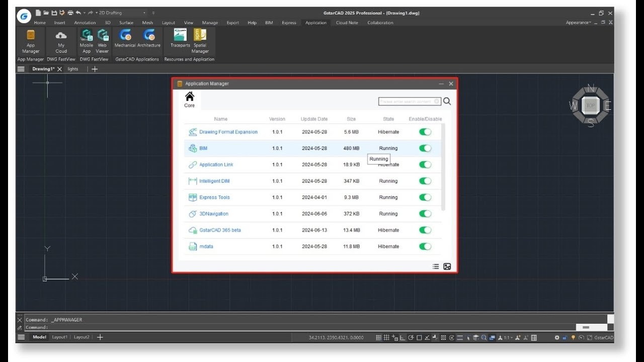Click the Undo arrow in quick access toolbar

[x=78, y=13]
